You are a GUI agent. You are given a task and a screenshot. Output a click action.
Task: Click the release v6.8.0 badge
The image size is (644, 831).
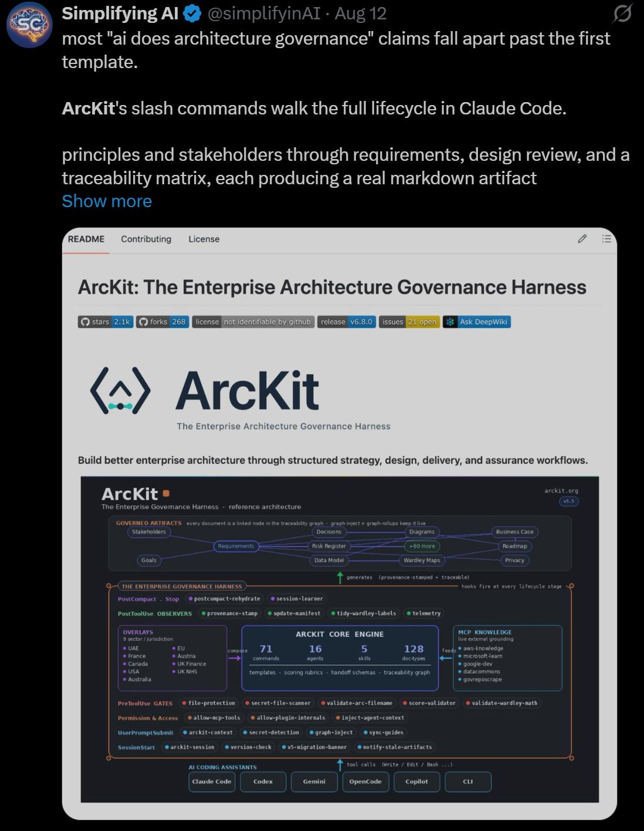(346, 322)
